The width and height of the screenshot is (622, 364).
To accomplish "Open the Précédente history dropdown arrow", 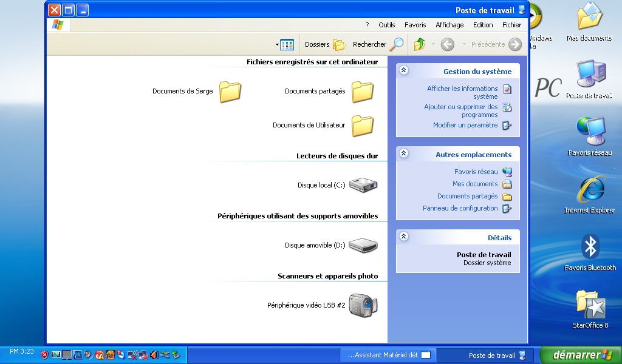I will pos(464,44).
